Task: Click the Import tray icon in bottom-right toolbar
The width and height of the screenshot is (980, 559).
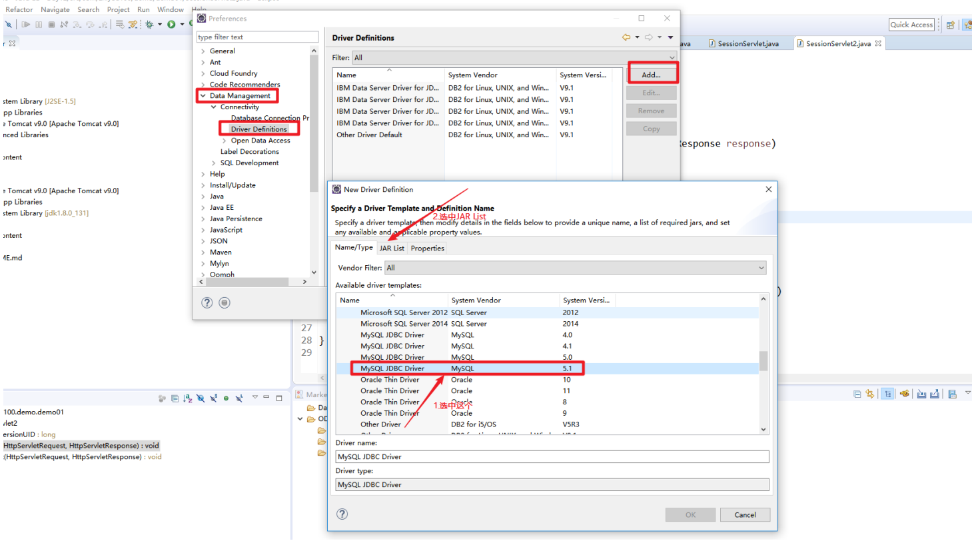Action: [x=921, y=394]
